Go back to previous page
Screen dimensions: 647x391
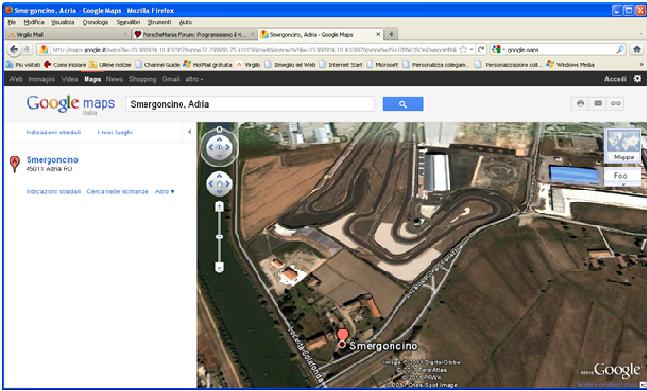pyautogui.click(x=14, y=49)
